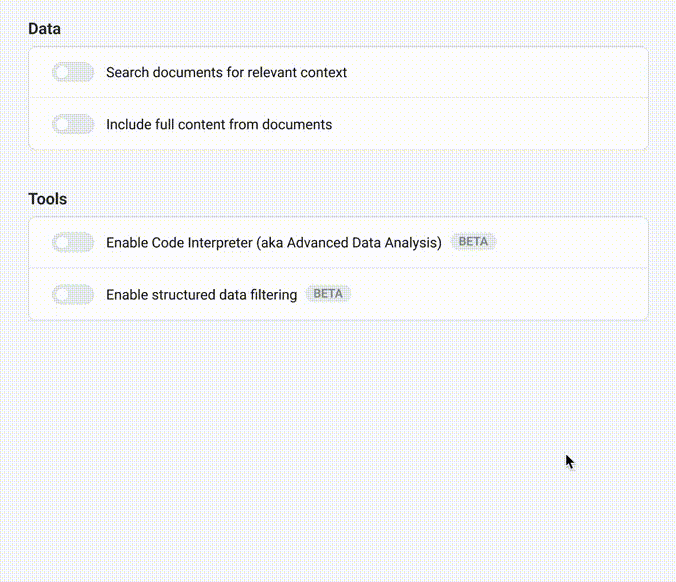The width and height of the screenshot is (676, 582).
Task: Enable Include full content from documents switch
Action: click(72, 124)
